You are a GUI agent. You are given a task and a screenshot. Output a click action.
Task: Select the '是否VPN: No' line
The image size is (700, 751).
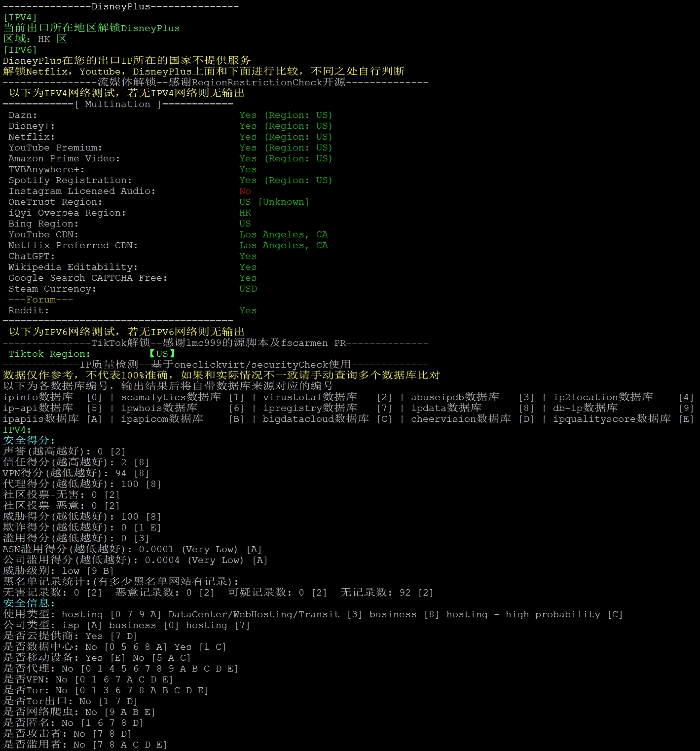(x=88, y=679)
